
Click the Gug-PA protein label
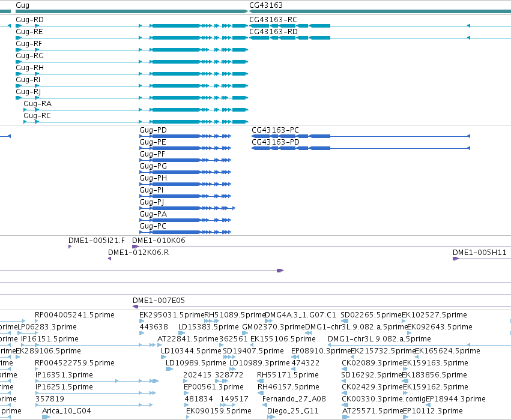[153, 214]
